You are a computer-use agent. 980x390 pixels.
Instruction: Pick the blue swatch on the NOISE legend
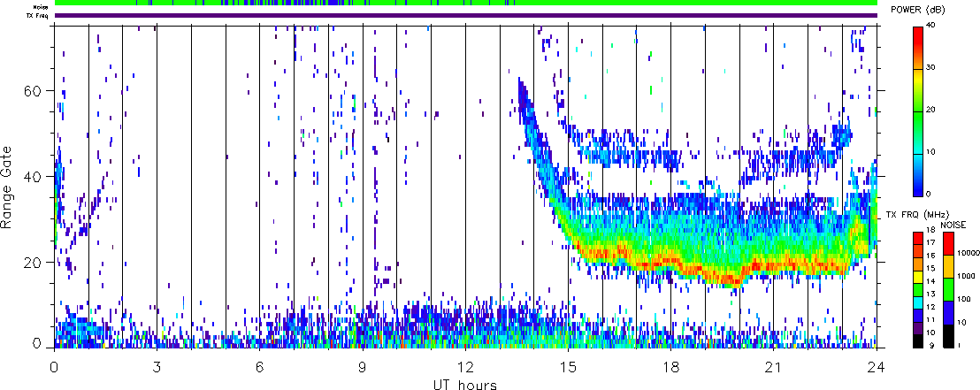tap(949, 312)
